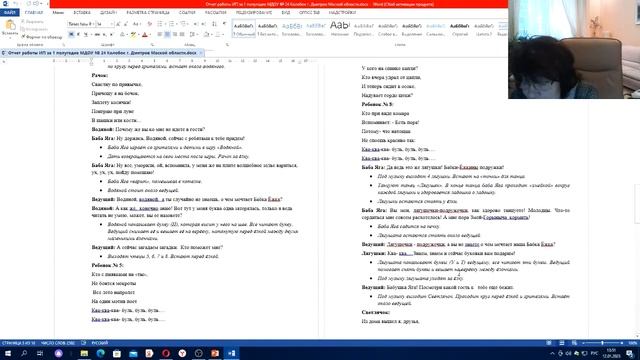Click page number indicator in status bar
Viewport: 640px width, 360px height.
point(18,343)
